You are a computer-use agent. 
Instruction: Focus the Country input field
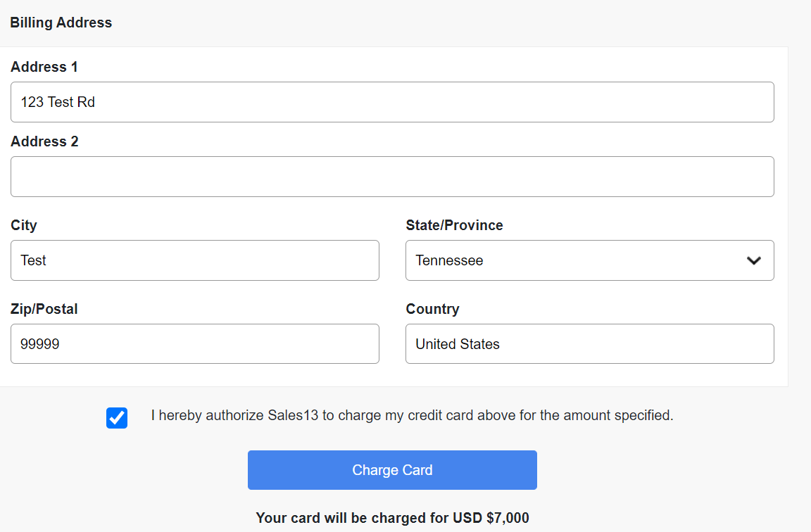(590, 344)
